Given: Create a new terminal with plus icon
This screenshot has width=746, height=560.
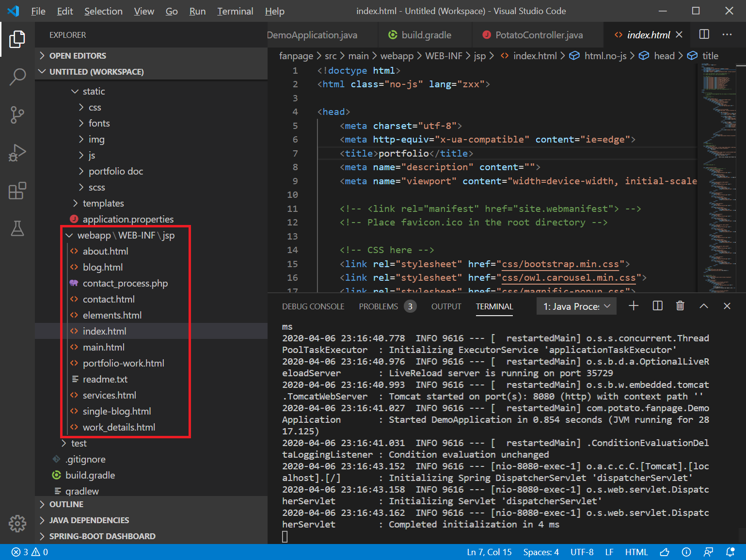Looking at the screenshot, I should 634,306.
